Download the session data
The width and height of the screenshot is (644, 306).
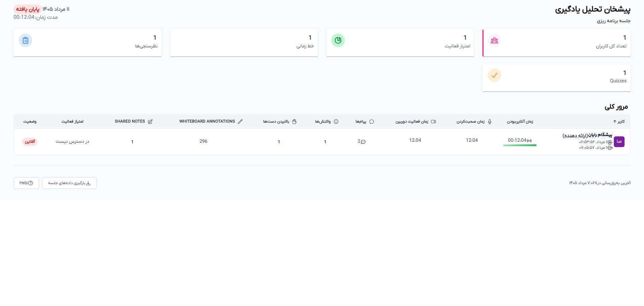69,183
